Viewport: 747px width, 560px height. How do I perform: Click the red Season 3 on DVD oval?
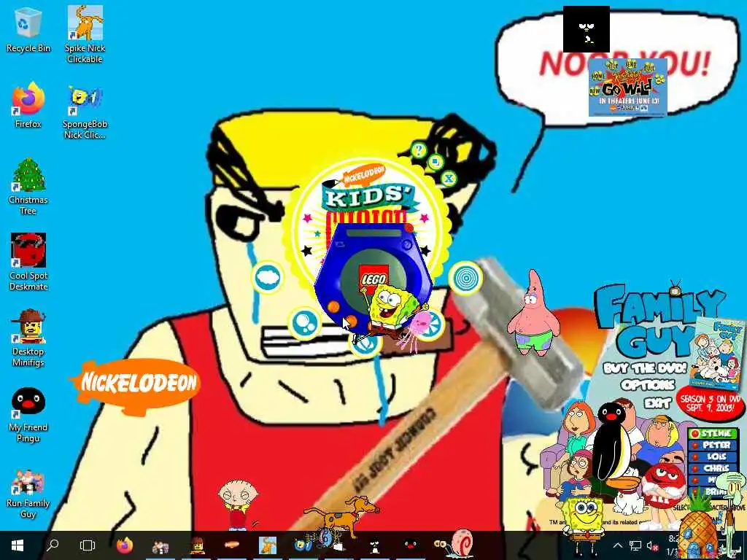[710, 404]
